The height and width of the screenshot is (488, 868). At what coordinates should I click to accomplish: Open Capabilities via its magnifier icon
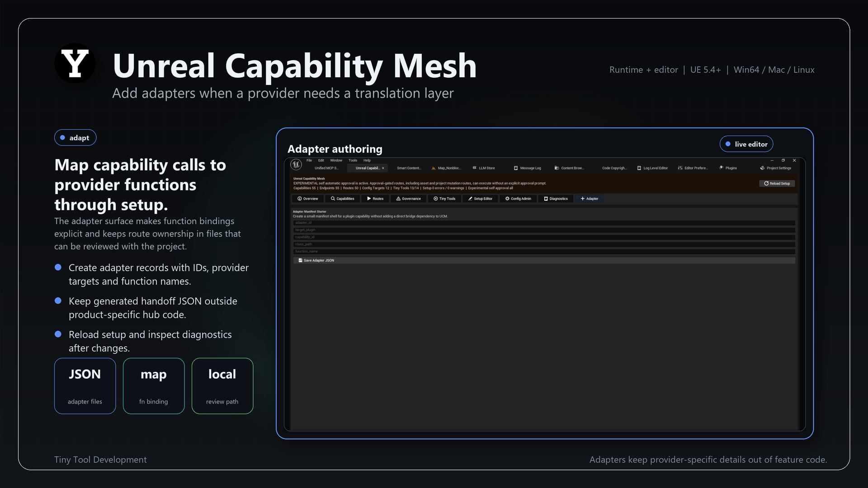point(333,199)
